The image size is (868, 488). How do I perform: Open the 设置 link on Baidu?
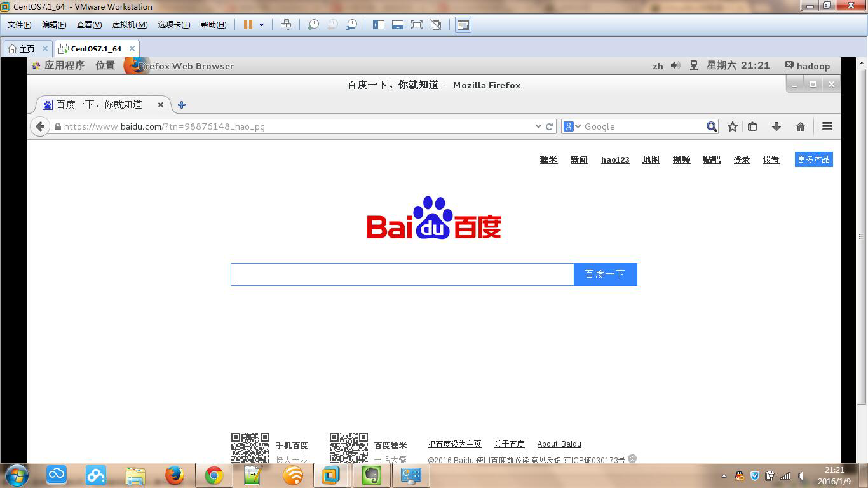click(771, 159)
